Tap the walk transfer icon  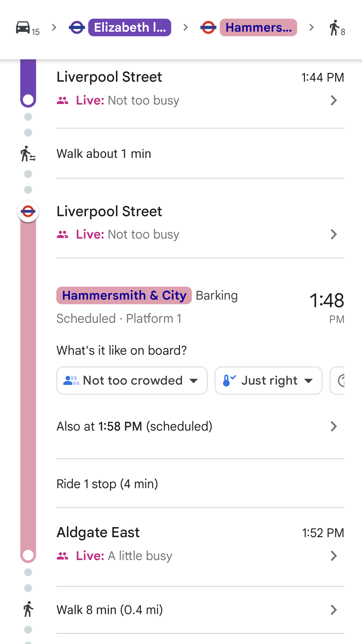coord(28,154)
